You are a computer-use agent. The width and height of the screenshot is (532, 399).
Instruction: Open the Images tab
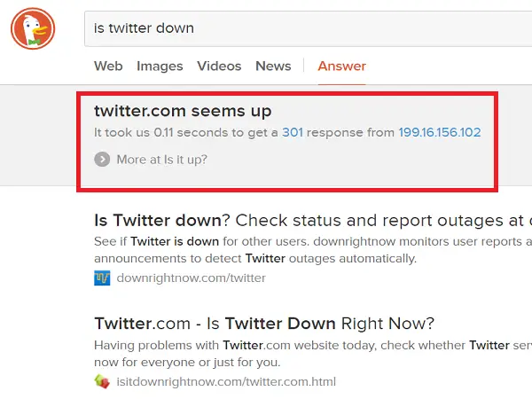click(160, 66)
